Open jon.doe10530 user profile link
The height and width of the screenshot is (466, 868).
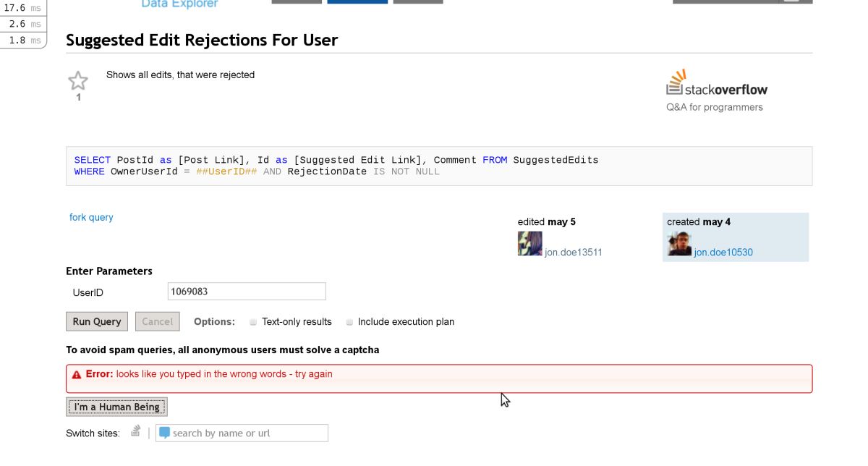point(723,253)
